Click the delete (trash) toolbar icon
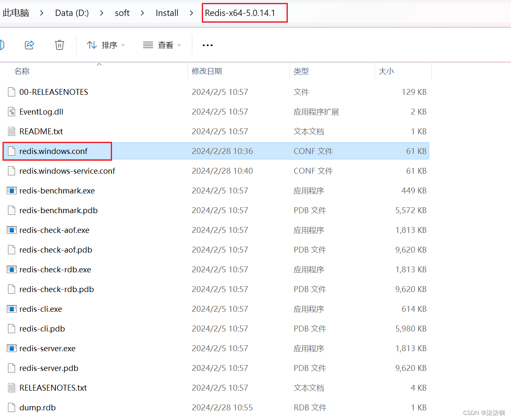This screenshot has height=420, width=511. point(59,45)
